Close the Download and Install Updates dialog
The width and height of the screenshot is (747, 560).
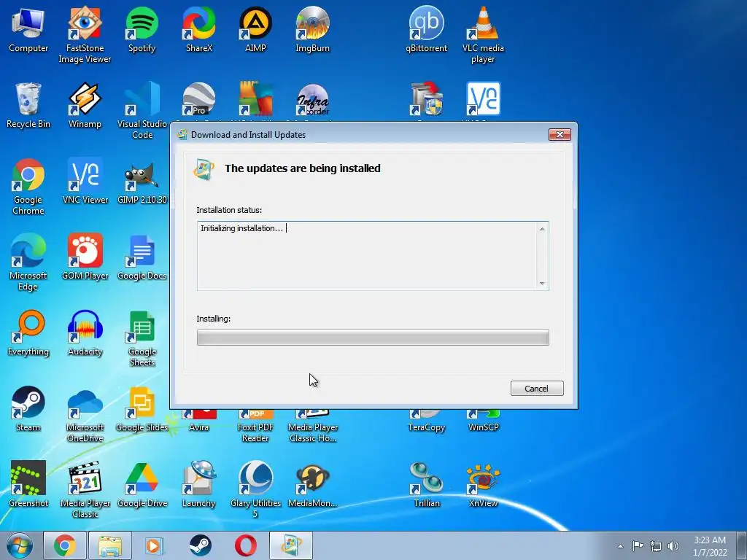(x=560, y=135)
